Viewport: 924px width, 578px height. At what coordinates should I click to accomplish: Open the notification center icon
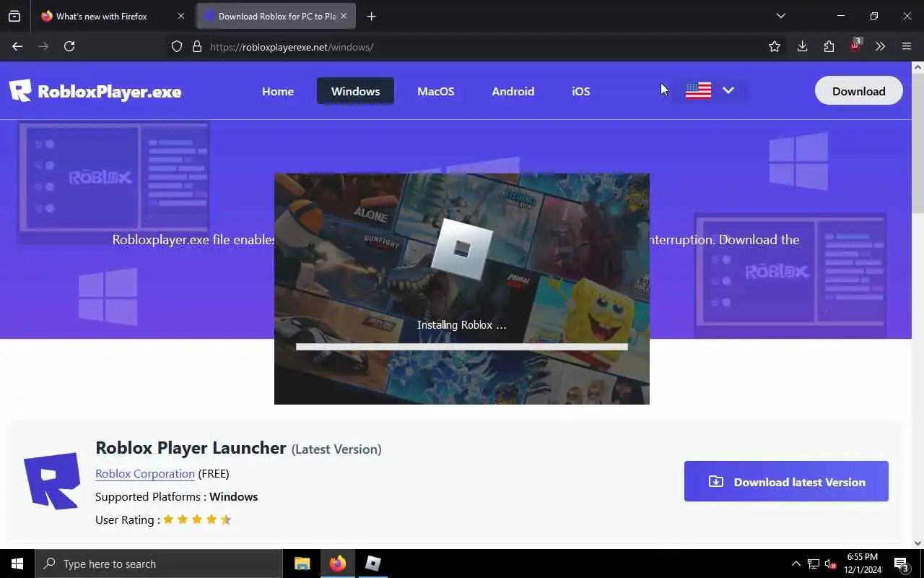click(902, 564)
